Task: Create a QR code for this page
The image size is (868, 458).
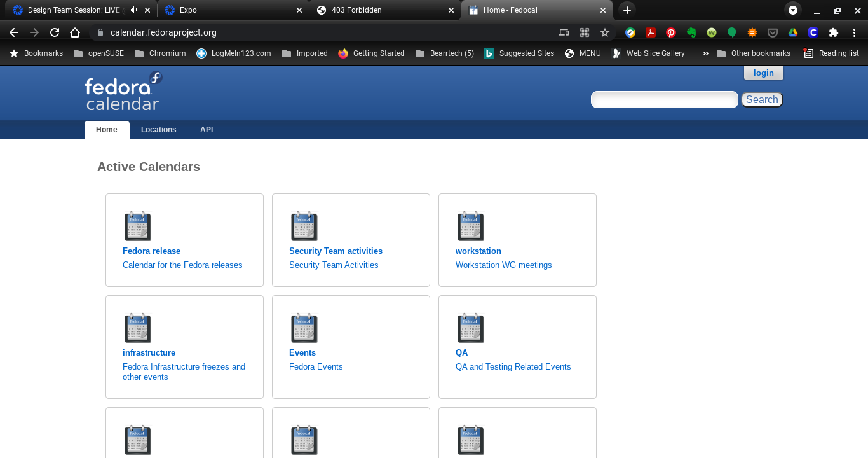Action: (585, 32)
